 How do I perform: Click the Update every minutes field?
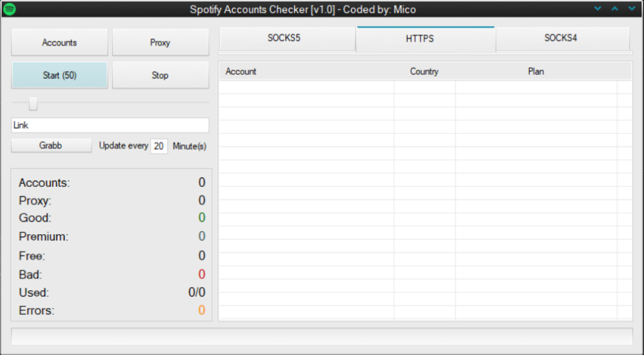pyautogui.click(x=159, y=146)
